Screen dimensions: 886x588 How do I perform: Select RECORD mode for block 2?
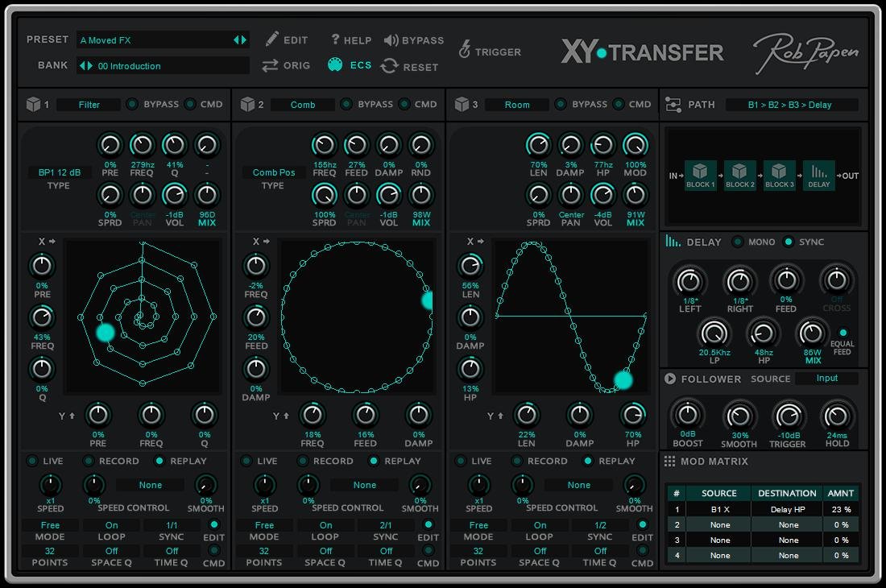click(x=302, y=461)
